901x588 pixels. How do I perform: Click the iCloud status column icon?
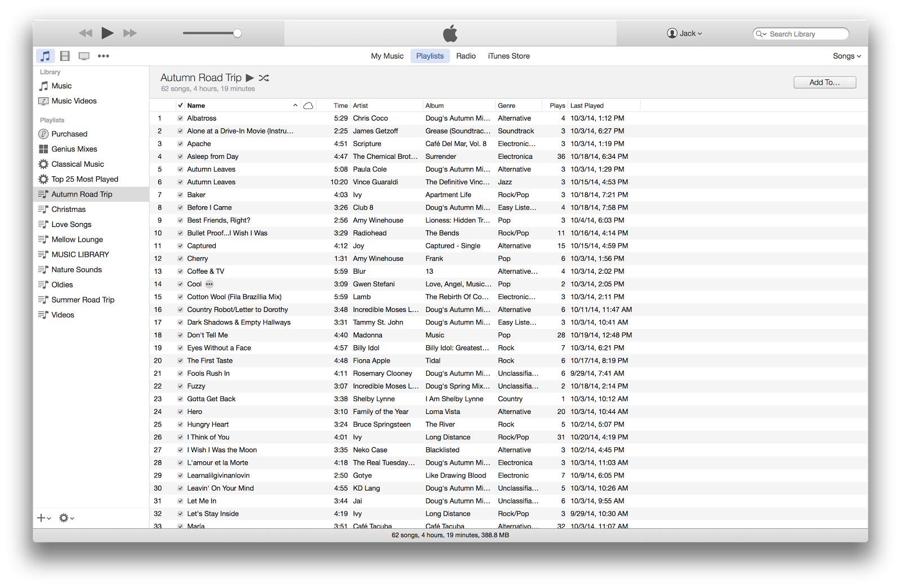click(308, 105)
